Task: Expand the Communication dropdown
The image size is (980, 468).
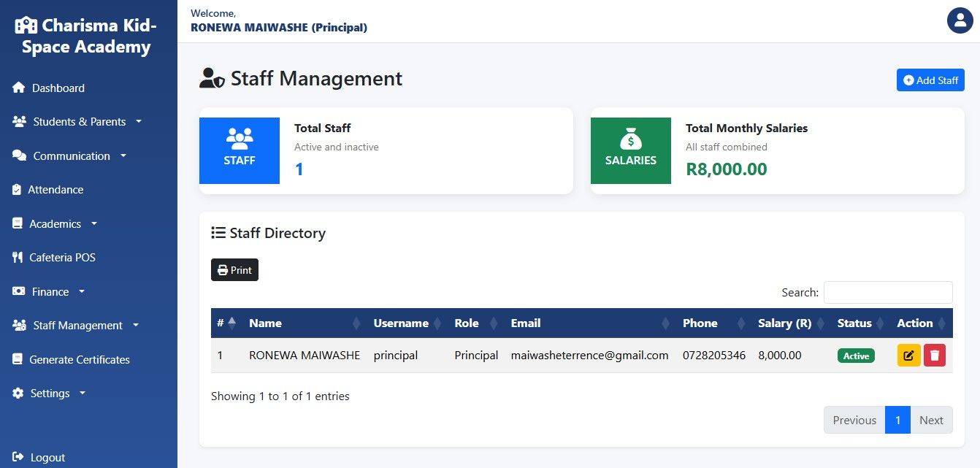Action: point(69,156)
